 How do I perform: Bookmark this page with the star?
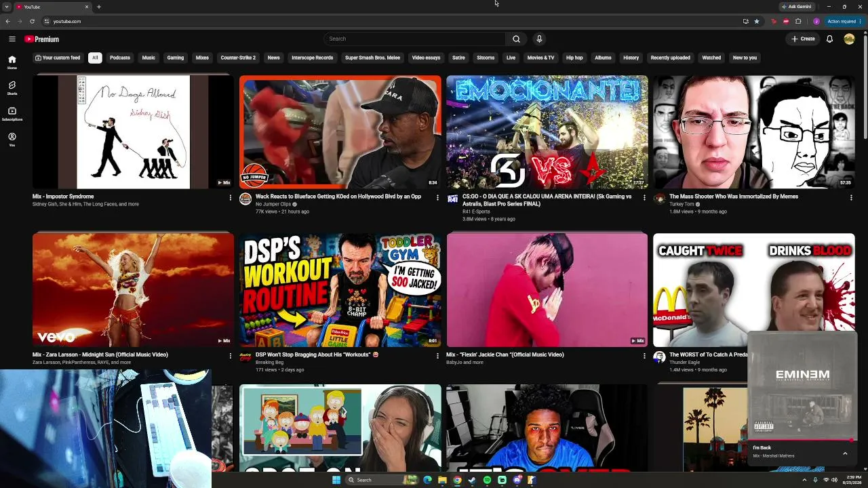pyautogui.click(x=757, y=21)
